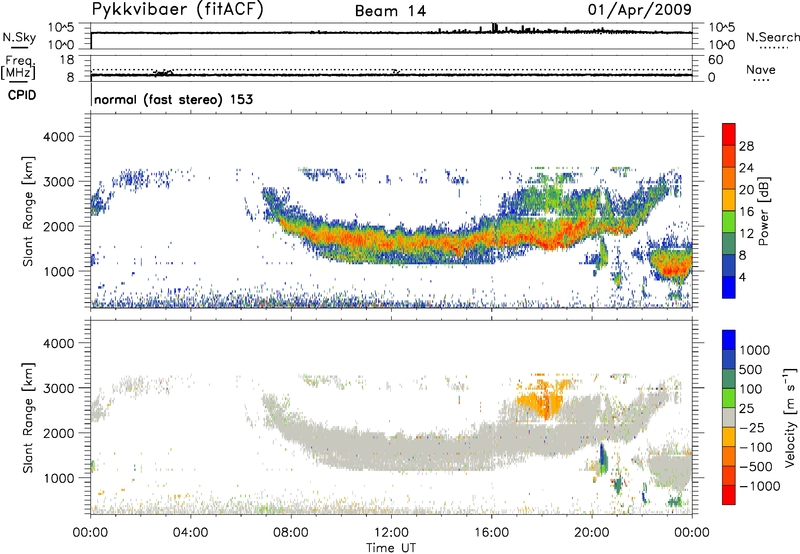Click the '4000' tick on power panel
Screen dimensions: 800x554
[59, 137]
